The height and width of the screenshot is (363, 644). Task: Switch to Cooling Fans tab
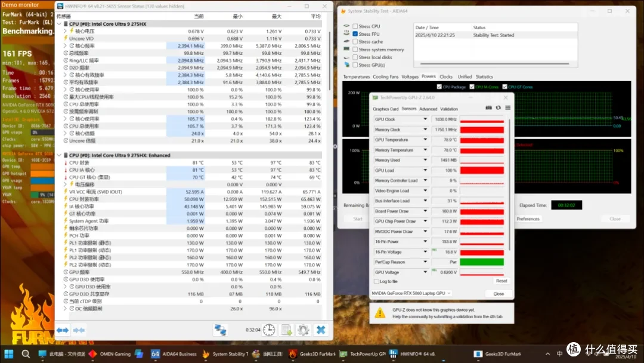coord(386,77)
